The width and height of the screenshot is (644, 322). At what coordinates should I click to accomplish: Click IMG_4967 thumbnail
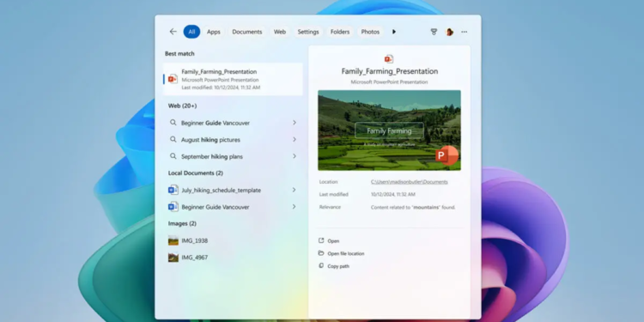173,258
